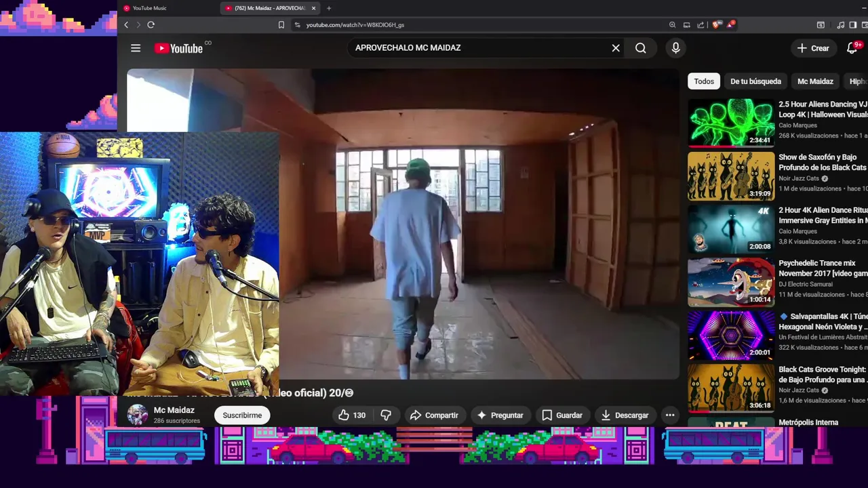Open Brave Rewards triangle icon
This screenshot has width=868, height=488.
(730, 24)
